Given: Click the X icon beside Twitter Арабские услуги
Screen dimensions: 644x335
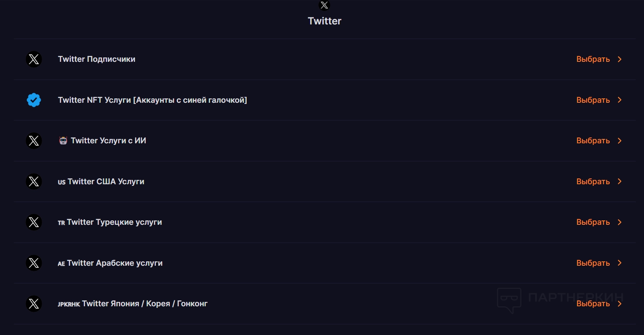Looking at the screenshot, I should click(34, 263).
